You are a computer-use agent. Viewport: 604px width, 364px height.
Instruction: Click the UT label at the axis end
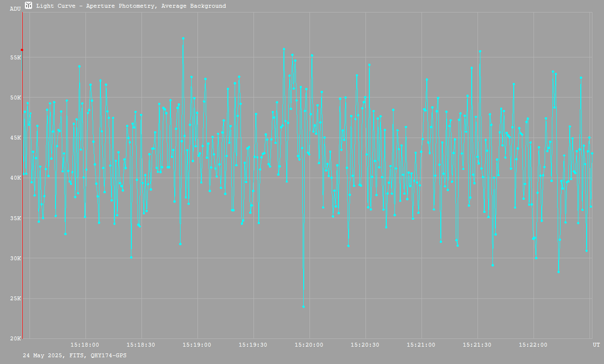pyautogui.click(x=596, y=345)
